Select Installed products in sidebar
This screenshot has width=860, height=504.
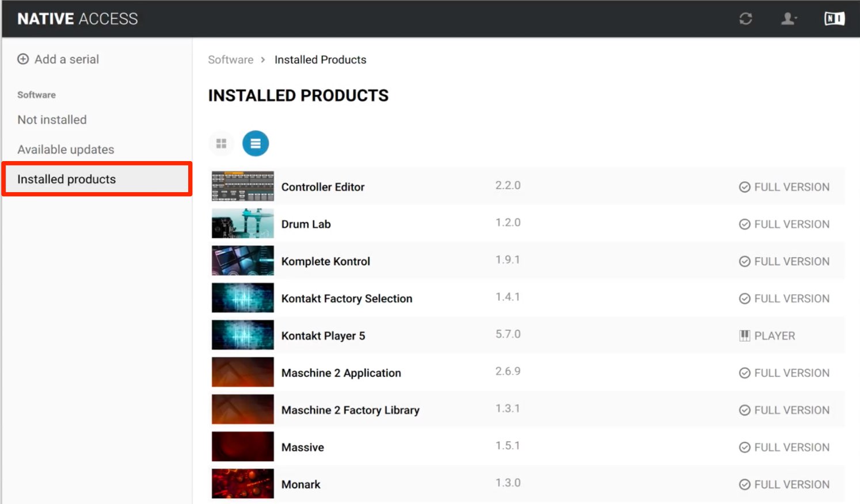(97, 179)
